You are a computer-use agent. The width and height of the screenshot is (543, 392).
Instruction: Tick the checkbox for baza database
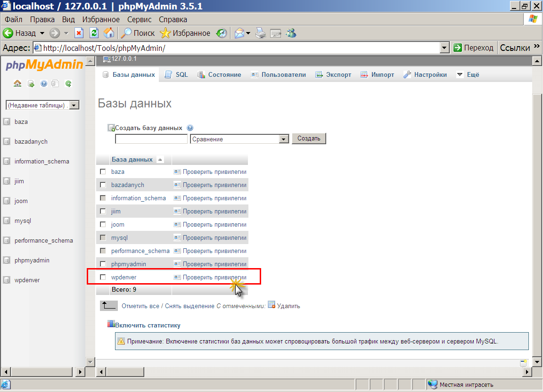(103, 171)
